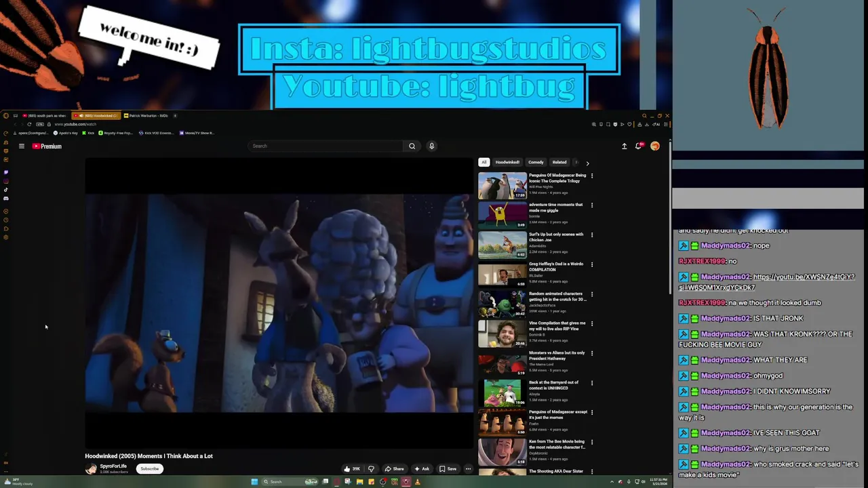This screenshot has height=488, width=868.
Task: Open options for Surf's Up Chicken Joe video
Action: [x=592, y=235]
